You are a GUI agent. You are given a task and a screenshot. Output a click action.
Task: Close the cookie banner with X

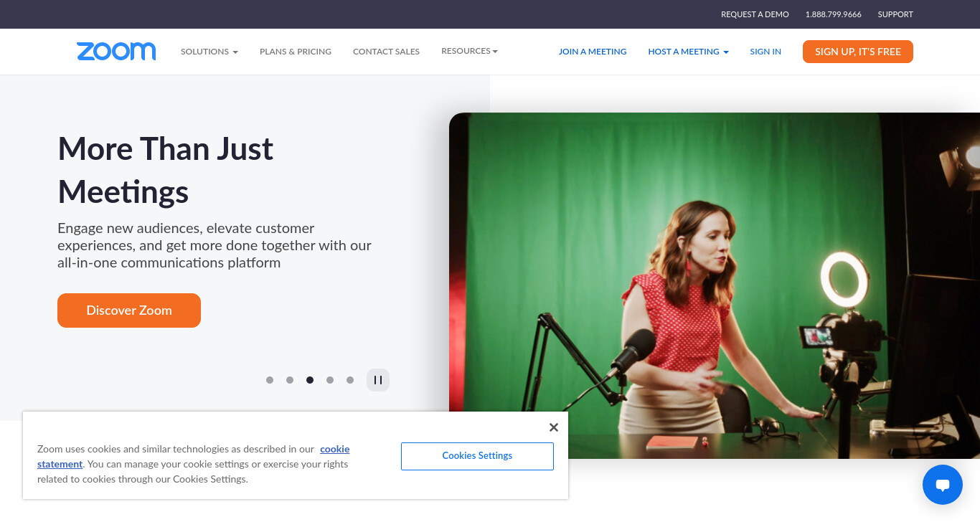pyautogui.click(x=553, y=427)
